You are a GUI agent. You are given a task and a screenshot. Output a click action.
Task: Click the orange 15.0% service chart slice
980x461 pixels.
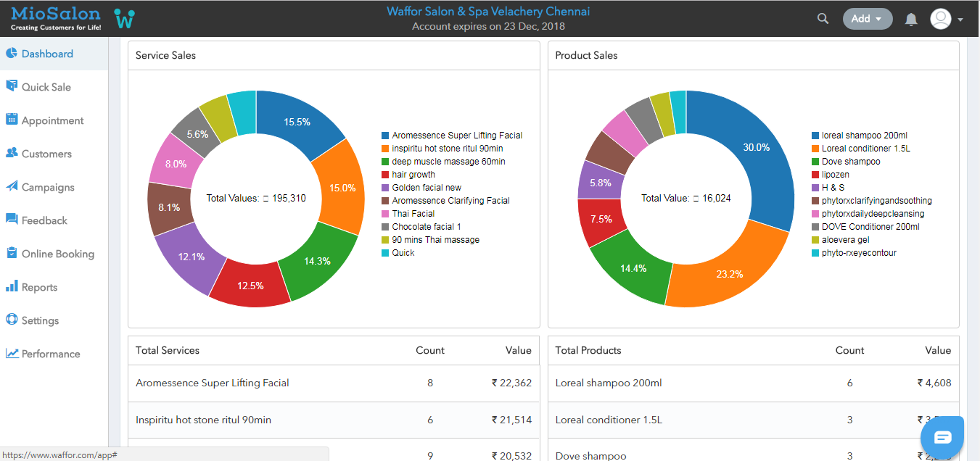(341, 188)
